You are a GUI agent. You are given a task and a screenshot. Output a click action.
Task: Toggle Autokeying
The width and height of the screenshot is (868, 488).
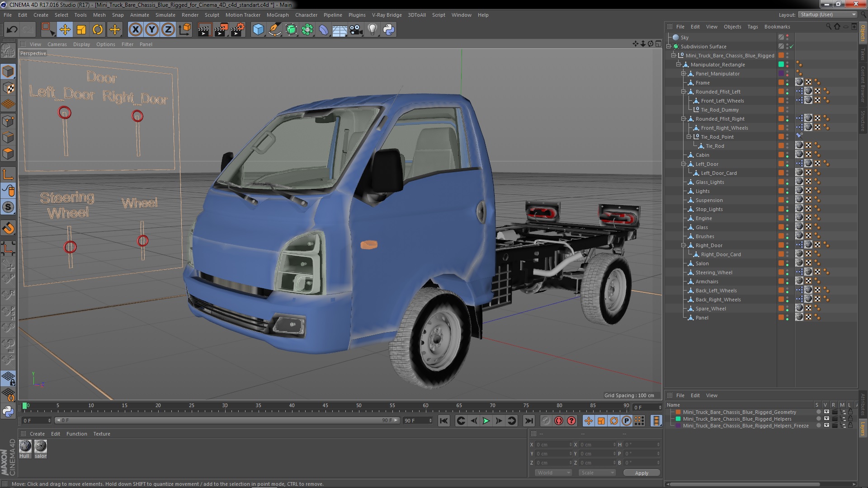(x=559, y=421)
